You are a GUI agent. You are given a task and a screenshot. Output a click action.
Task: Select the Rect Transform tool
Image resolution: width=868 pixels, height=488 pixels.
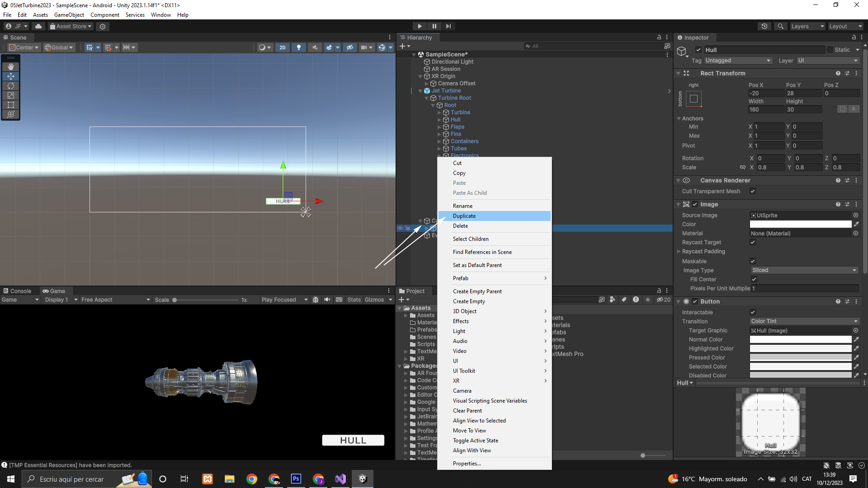point(11,105)
